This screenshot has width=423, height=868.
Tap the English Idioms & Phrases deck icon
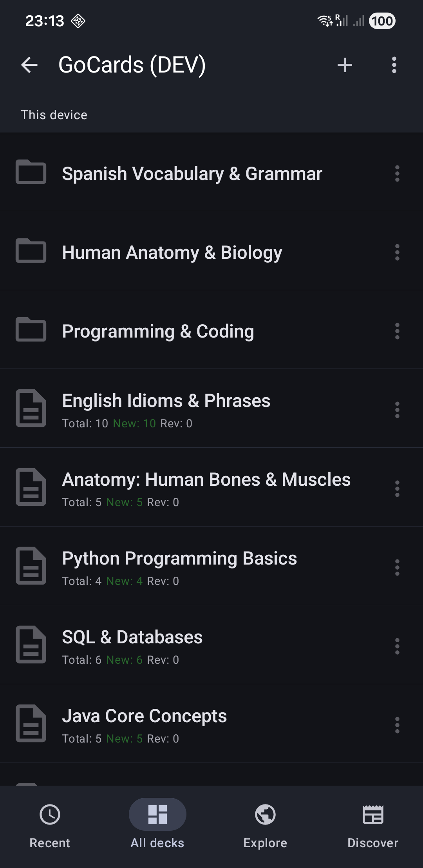point(31,408)
